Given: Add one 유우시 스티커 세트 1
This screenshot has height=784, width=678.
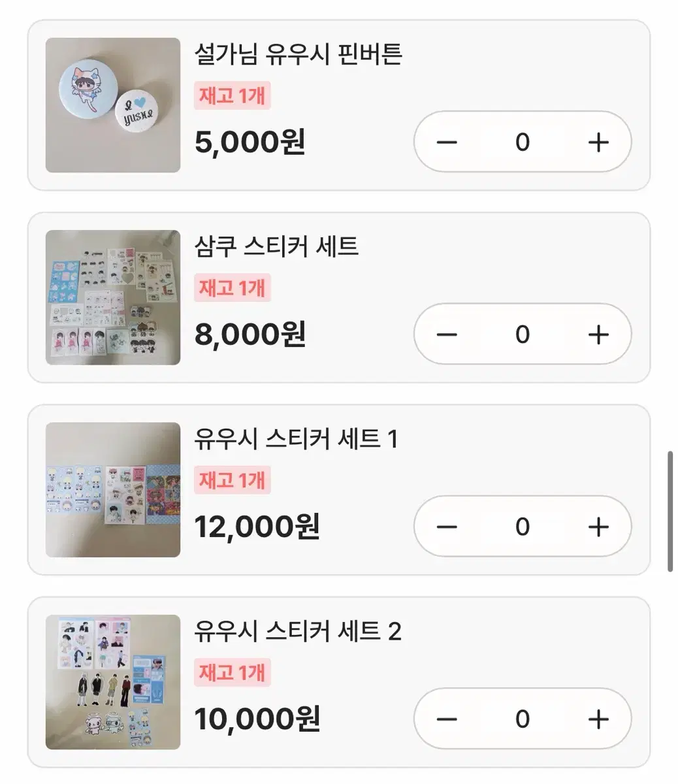Looking at the screenshot, I should (598, 527).
